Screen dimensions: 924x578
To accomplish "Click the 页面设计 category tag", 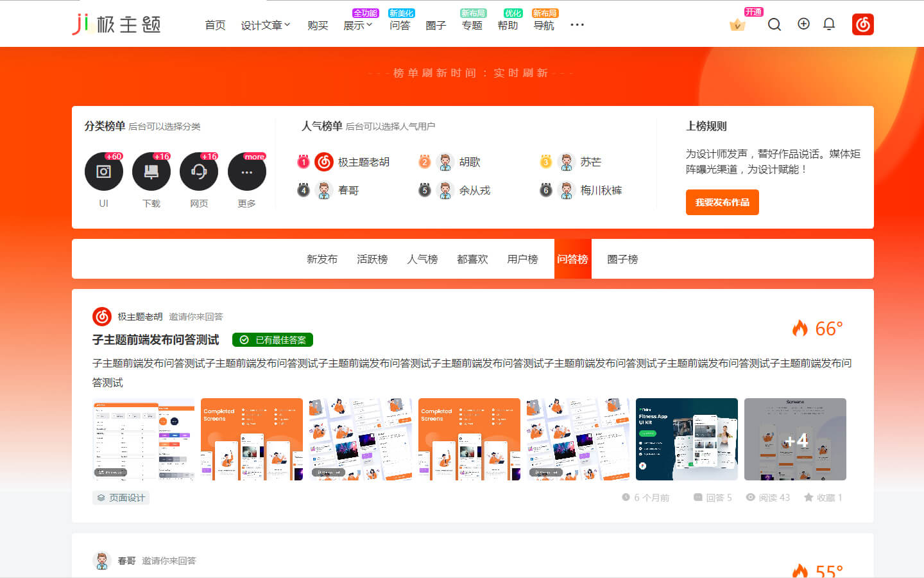I will 121,498.
